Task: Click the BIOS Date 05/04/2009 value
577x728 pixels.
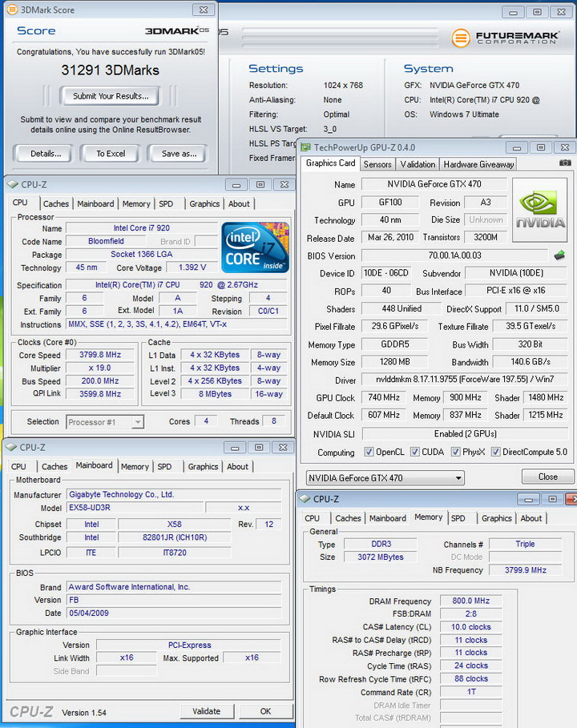Action: point(174,613)
